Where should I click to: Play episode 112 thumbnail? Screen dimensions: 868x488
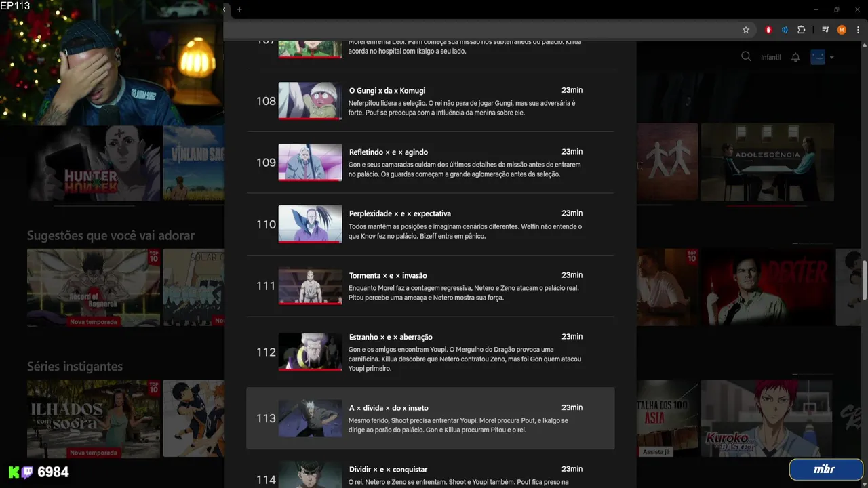point(310,352)
